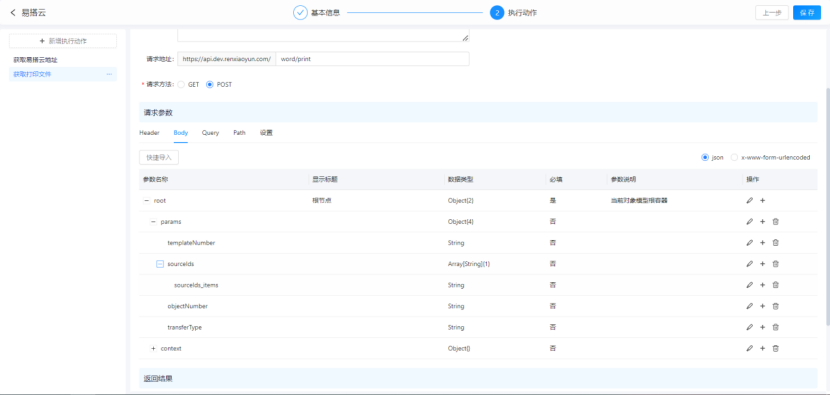Viewport: 830px width, 395px height.
Task: Edit the sourceIds parameter row
Action: 749,264
